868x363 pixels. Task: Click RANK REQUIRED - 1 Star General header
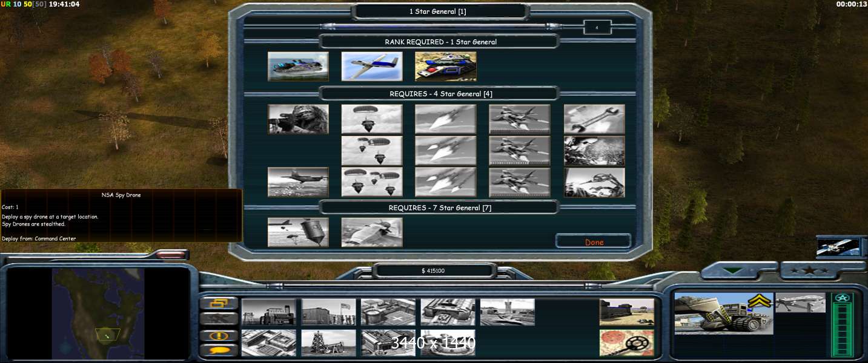[440, 42]
